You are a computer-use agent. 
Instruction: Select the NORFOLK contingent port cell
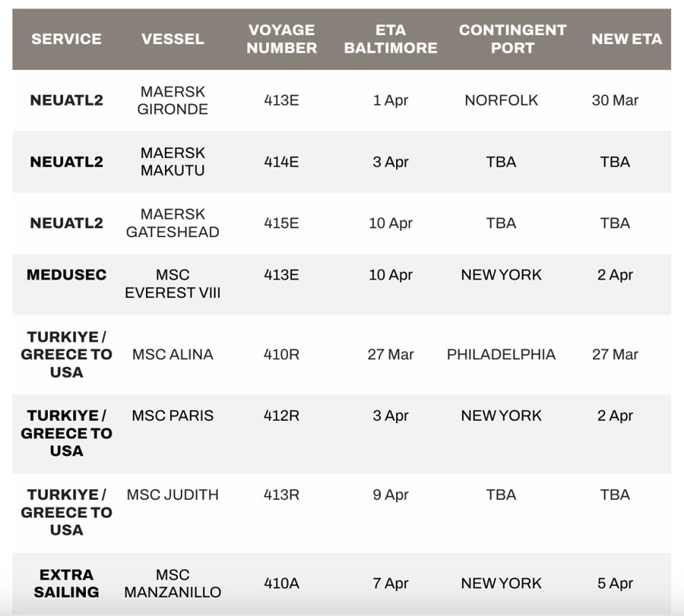(502, 100)
